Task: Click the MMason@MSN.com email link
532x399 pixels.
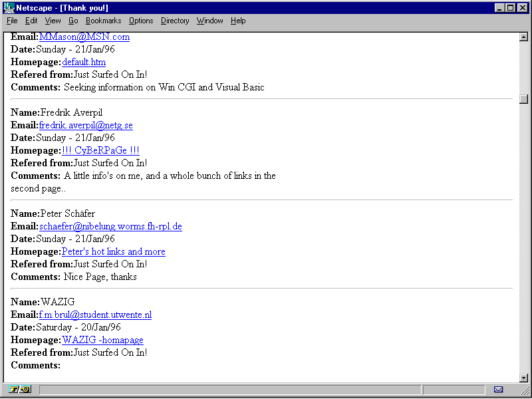Action: (x=84, y=37)
